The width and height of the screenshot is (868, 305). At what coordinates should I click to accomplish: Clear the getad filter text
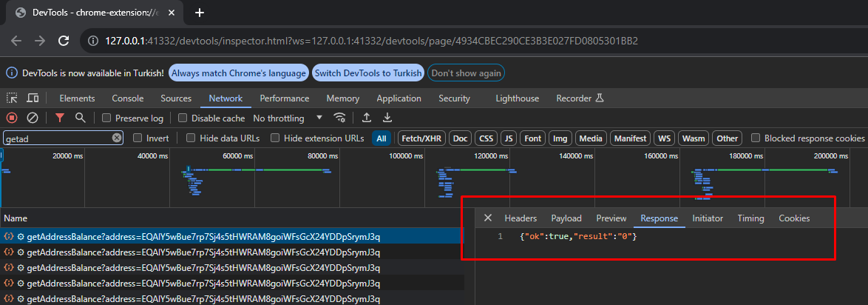tap(117, 138)
